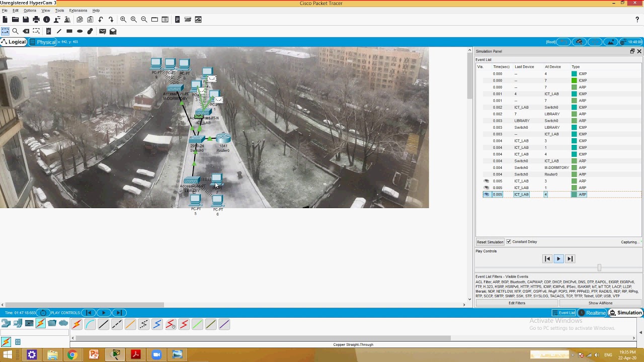Image resolution: width=644 pixels, height=362 pixels.
Task: Click the Zoom In magnifier icon
Action: point(123,20)
